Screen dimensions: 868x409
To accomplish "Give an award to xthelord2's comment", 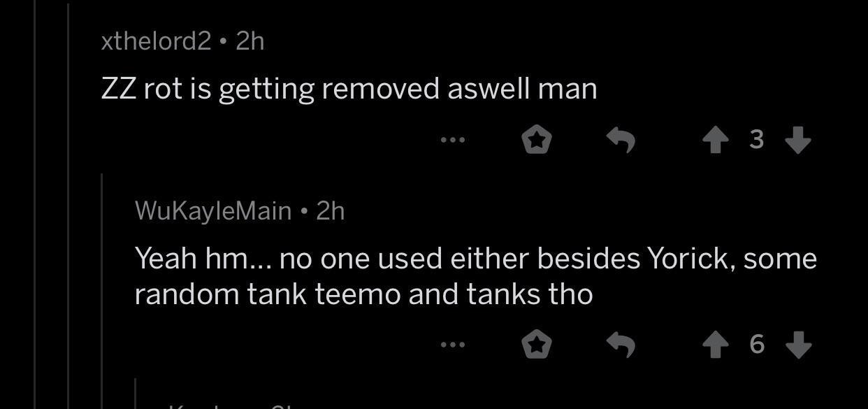I will point(537,141).
